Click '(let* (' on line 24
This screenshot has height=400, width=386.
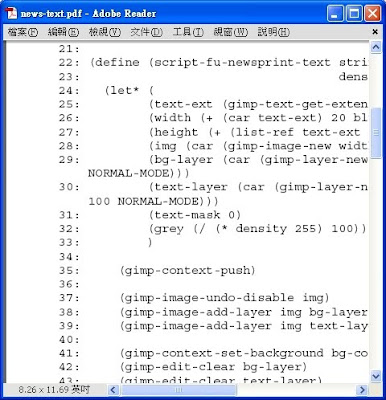click(x=129, y=90)
